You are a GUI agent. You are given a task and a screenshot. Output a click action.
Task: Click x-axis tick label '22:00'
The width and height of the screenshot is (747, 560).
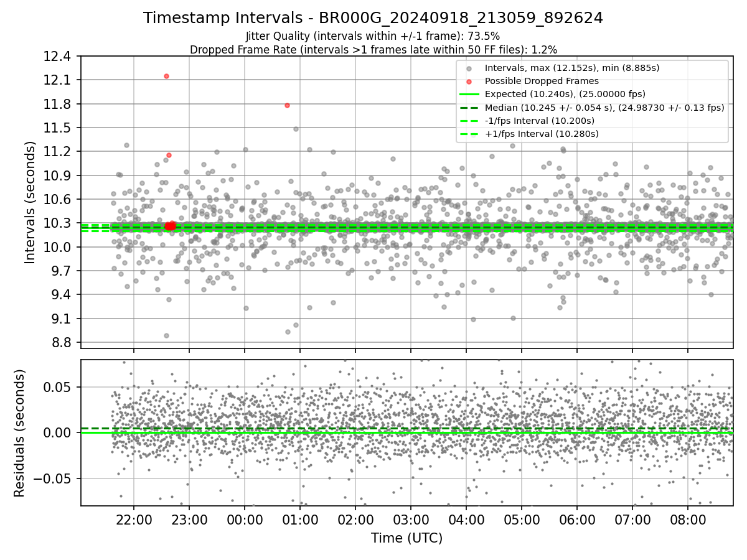[133, 520]
